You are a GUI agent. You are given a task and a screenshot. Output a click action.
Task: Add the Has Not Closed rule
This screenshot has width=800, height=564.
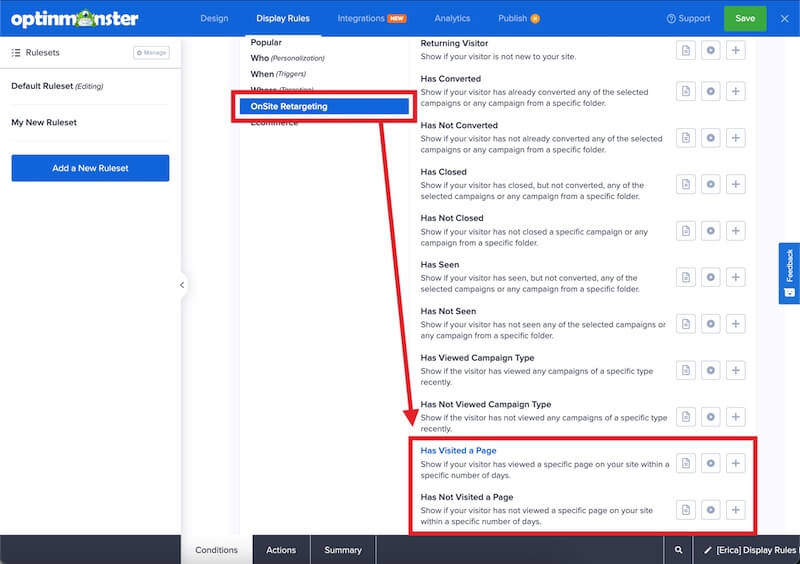(736, 231)
